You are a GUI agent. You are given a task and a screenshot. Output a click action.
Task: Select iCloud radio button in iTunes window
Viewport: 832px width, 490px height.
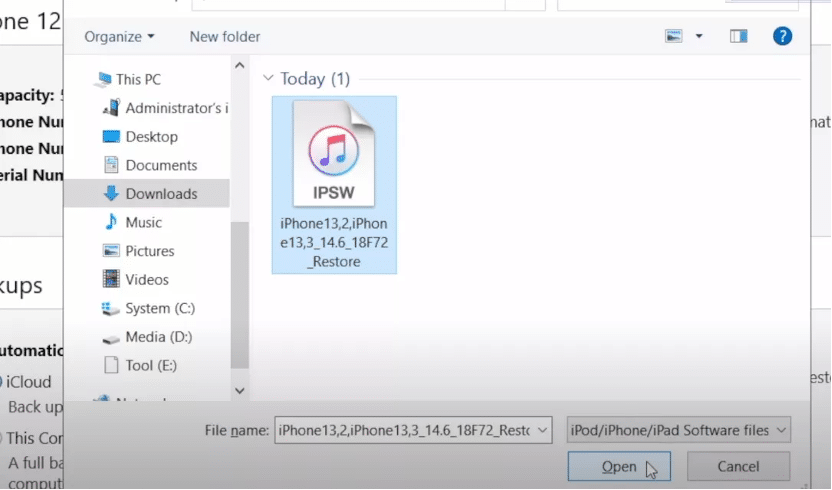pyautogui.click(x=1, y=382)
